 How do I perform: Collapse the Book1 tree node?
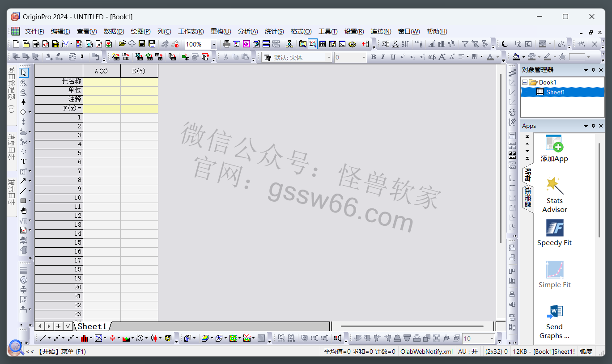[525, 82]
